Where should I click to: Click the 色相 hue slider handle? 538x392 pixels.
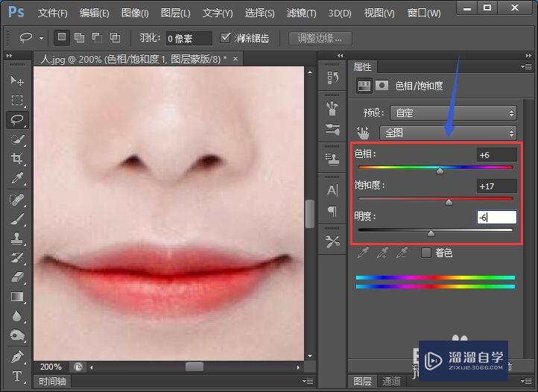(x=440, y=171)
